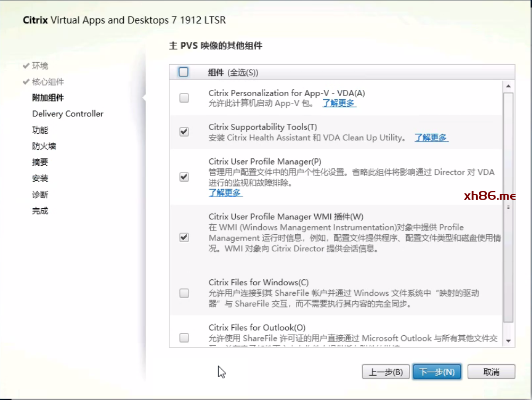Viewport: 532px width, 400px height.
Task: Click the 下一步(N) next button
Action: click(x=436, y=372)
